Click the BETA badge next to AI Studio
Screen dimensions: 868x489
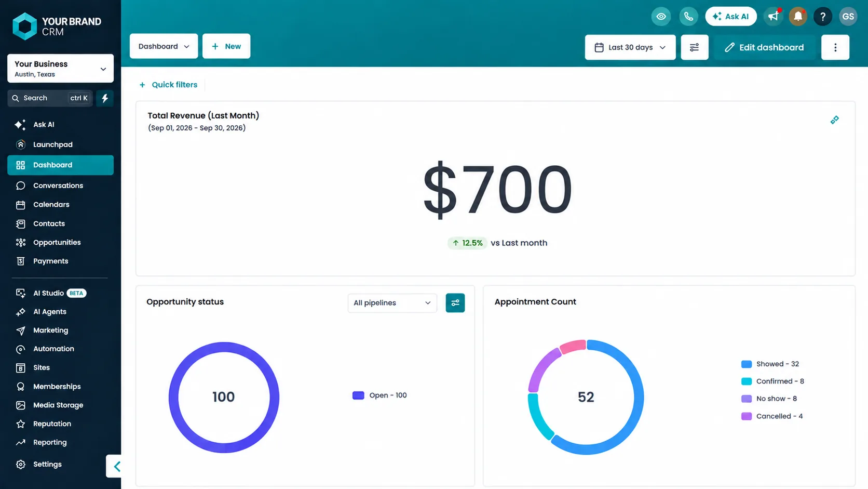(x=76, y=293)
